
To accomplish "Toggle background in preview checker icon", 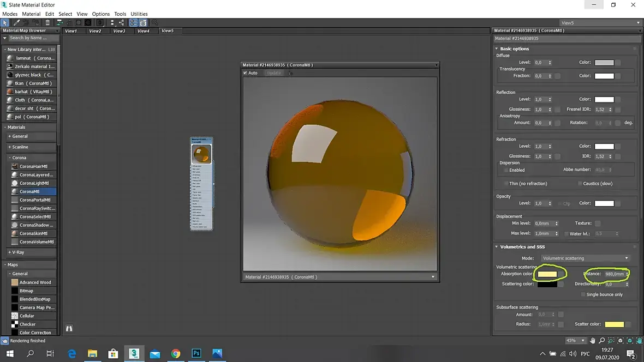I will (88, 22).
